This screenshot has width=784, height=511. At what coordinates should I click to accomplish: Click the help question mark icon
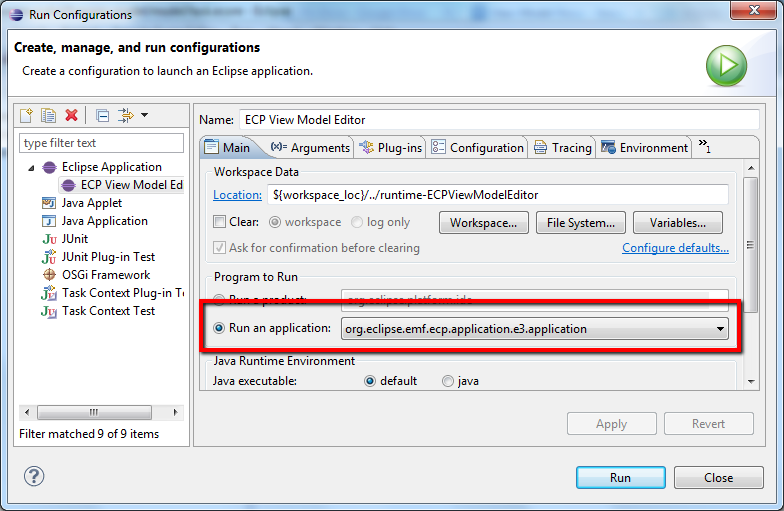pos(34,476)
